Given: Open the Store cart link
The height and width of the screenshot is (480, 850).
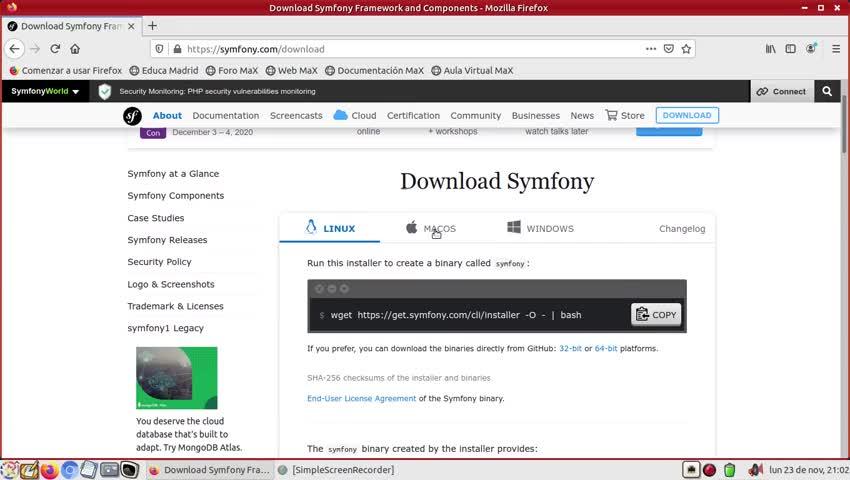Looking at the screenshot, I should click(625, 116).
